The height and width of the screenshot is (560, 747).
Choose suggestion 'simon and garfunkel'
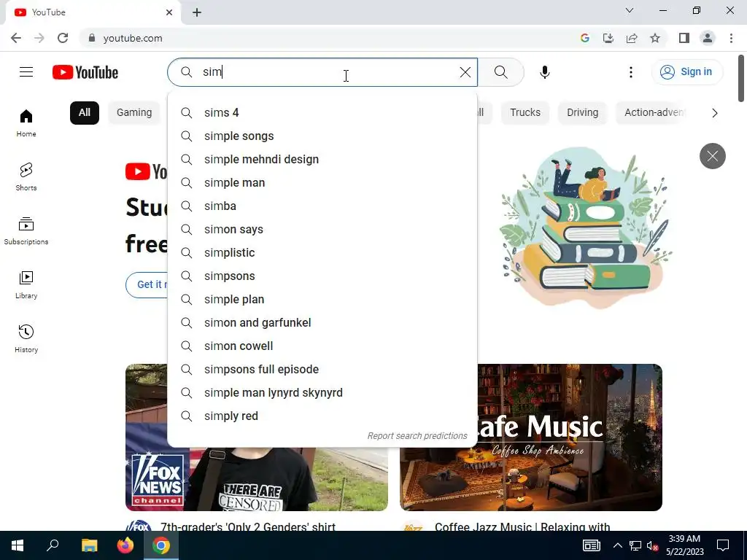322,322
